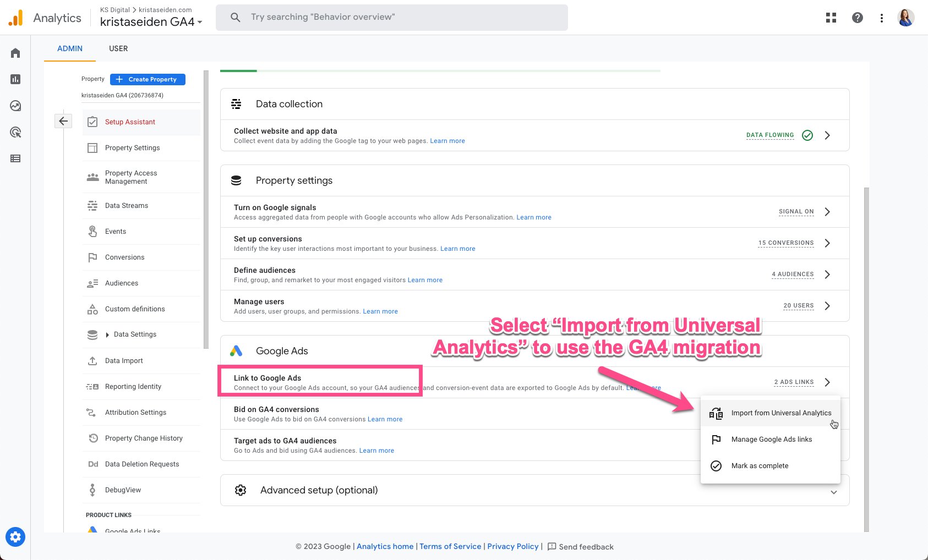The height and width of the screenshot is (560, 928).
Task: Switch to the USER tab
Action: point(118,48)
